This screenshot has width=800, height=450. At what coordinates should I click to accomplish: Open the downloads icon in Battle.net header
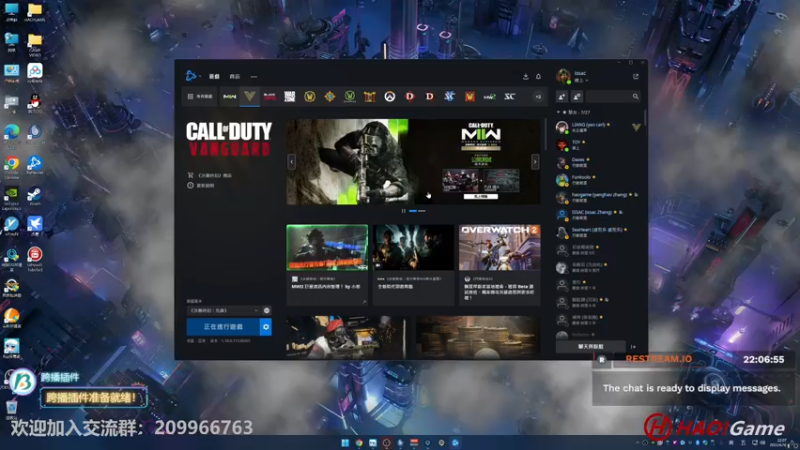(526, 77)
